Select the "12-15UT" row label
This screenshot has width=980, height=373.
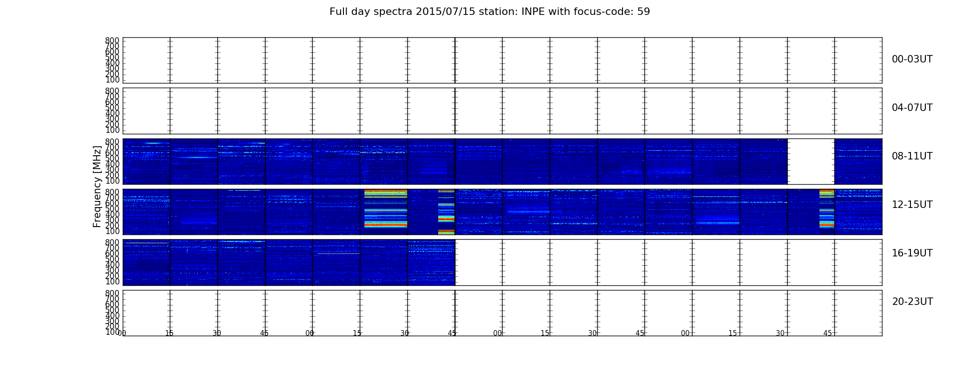[x=912, y=205]
